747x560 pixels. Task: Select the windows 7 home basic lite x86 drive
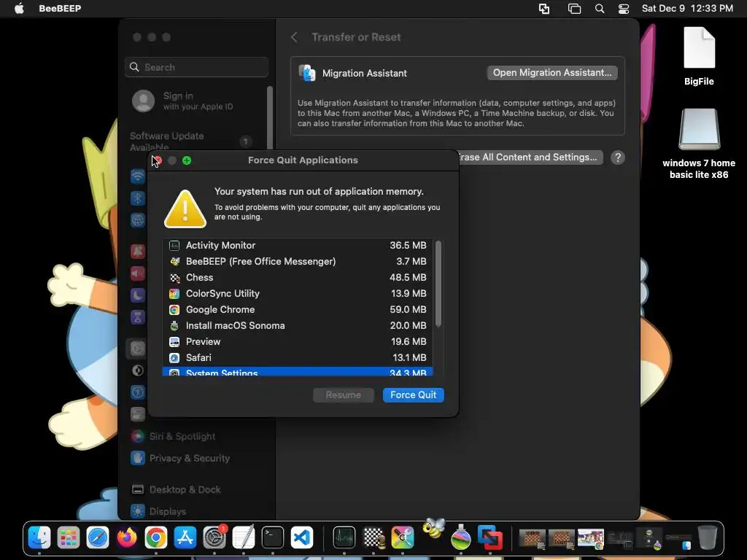click(x=699, y=144)
